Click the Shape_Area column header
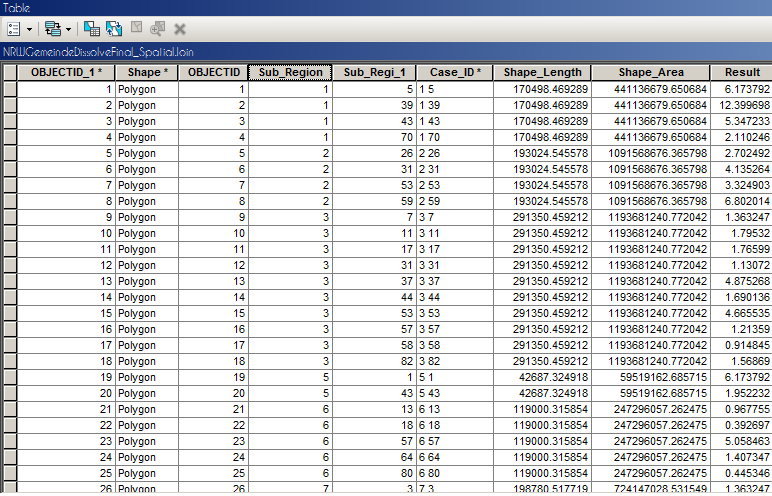The width and height of the screenshot is (772, 496). point(651,72)
